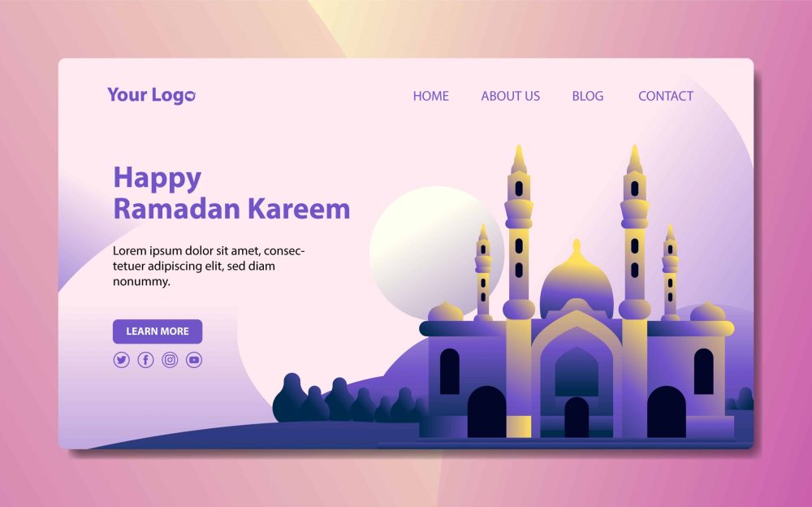Open the CONTACT nav link
812x507 pixels.
[x=666, y=96]
